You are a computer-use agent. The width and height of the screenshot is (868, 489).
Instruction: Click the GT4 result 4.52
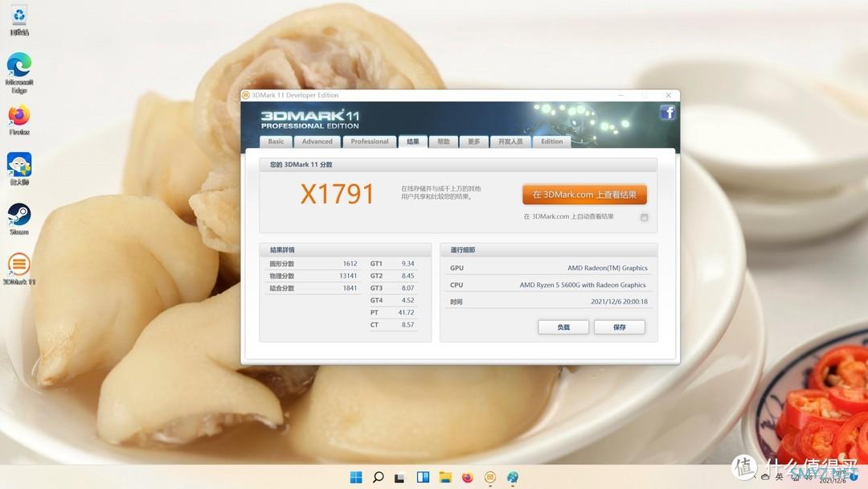[408, 300]
